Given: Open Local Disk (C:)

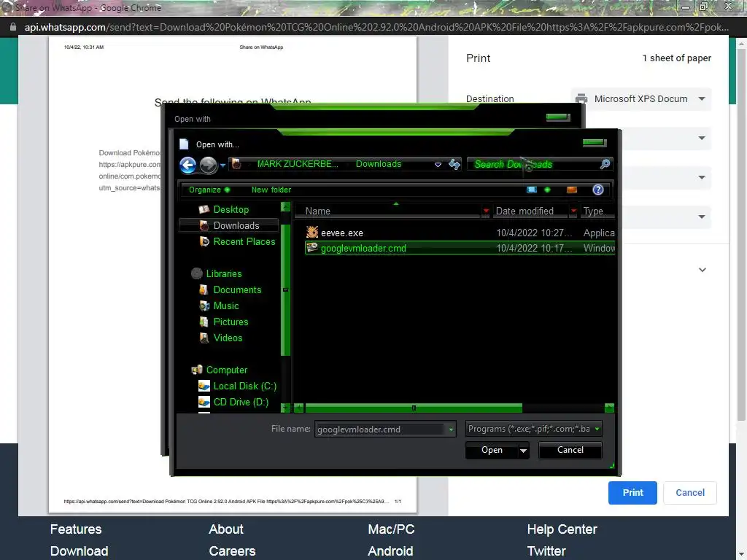Looking at the screenshot, I should [244, 386].
